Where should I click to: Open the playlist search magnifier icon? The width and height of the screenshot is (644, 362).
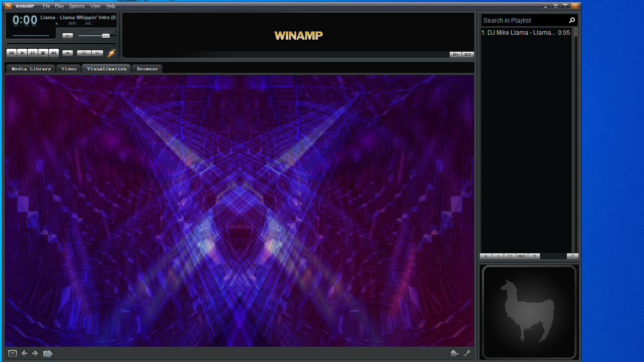[572, 20]
